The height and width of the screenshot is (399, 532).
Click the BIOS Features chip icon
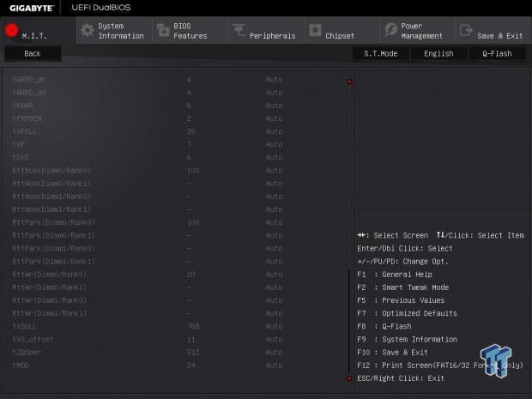pos(163,31)
